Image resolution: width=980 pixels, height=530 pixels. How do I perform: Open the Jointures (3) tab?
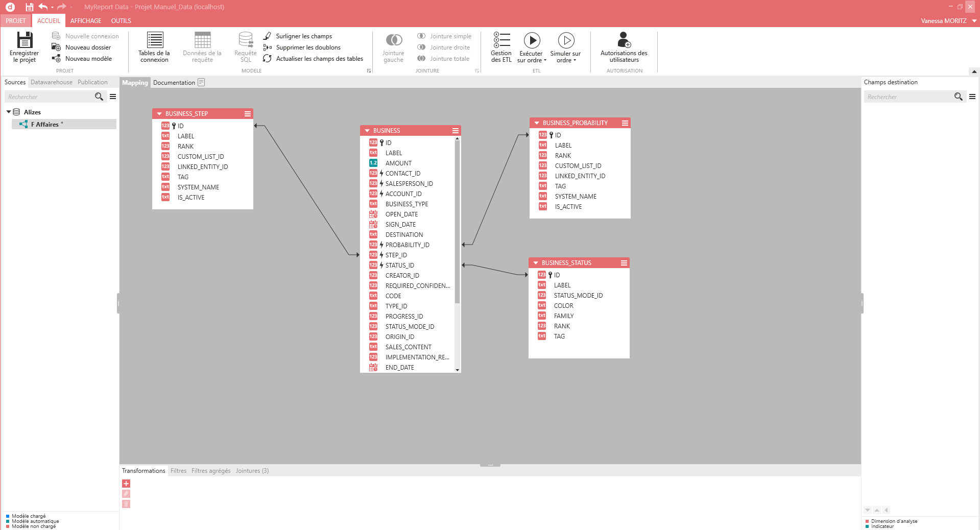point(252,471)
